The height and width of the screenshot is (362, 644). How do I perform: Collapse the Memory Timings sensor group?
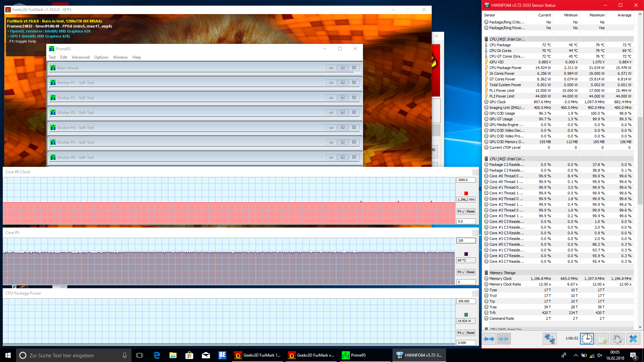click(x=486, y=273)
